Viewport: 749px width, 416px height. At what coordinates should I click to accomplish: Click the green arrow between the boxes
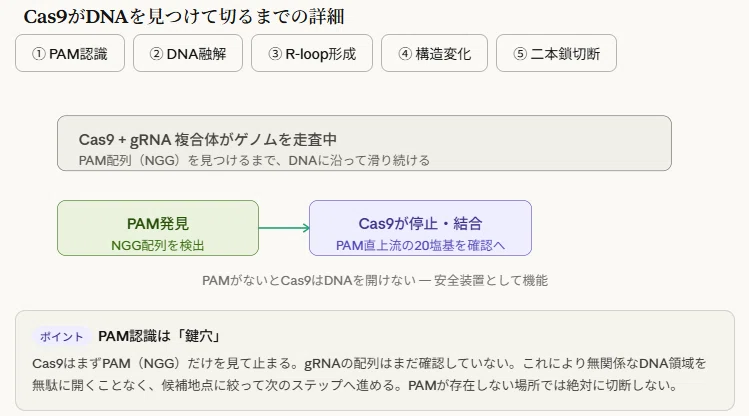point(284,228)
